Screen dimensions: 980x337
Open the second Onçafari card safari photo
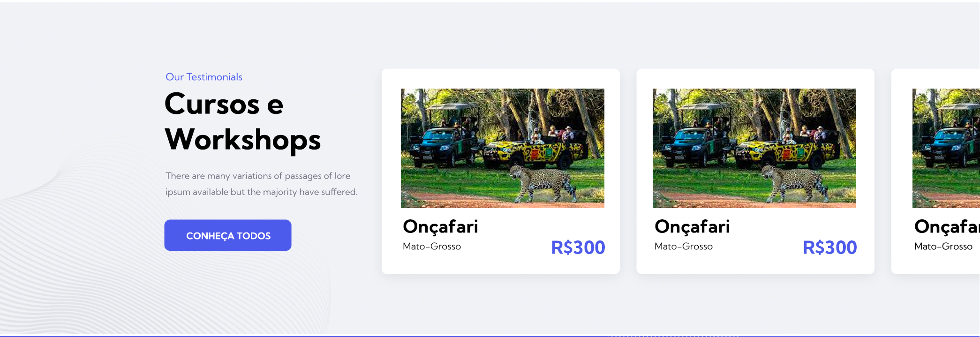(754, 148)
